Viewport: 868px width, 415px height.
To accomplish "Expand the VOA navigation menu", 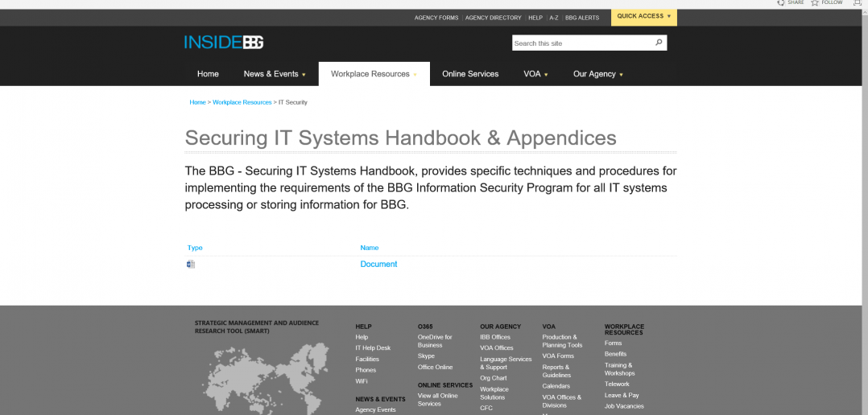I will coord(535,74).
